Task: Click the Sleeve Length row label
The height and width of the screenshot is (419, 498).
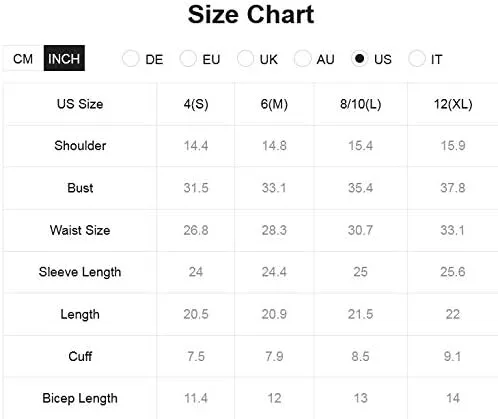Action: [80, 272]
